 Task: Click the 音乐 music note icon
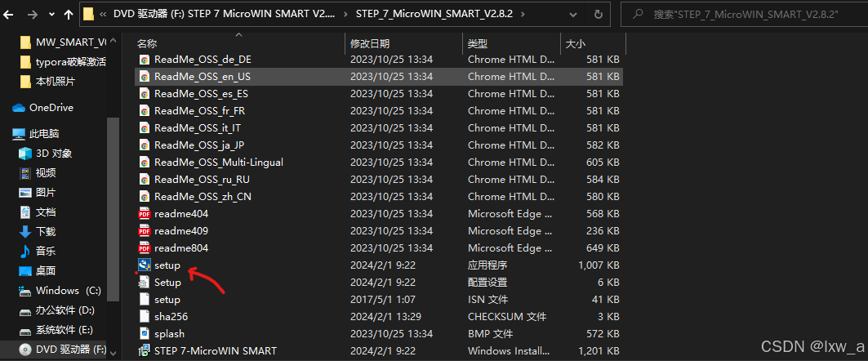(x=25, y=252)
